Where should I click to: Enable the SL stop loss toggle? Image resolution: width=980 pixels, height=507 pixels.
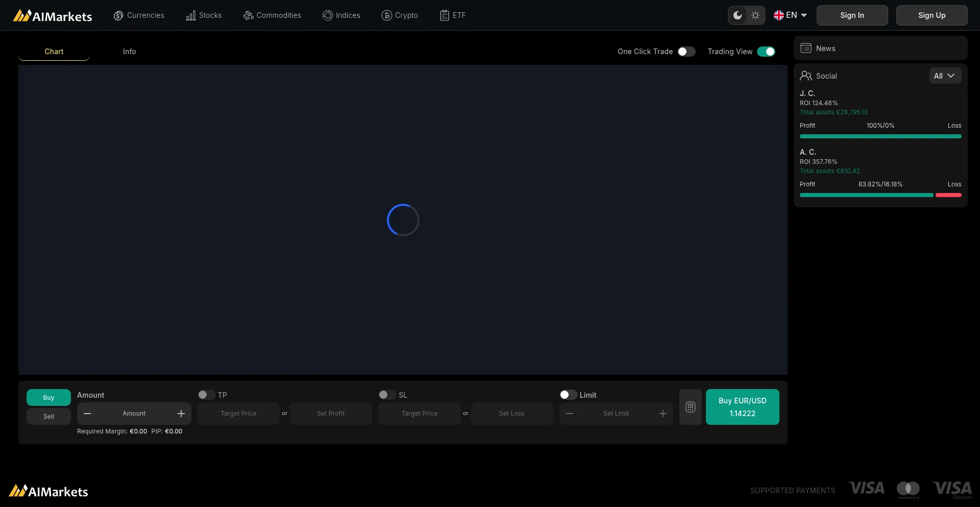click(x=387, y=395)
